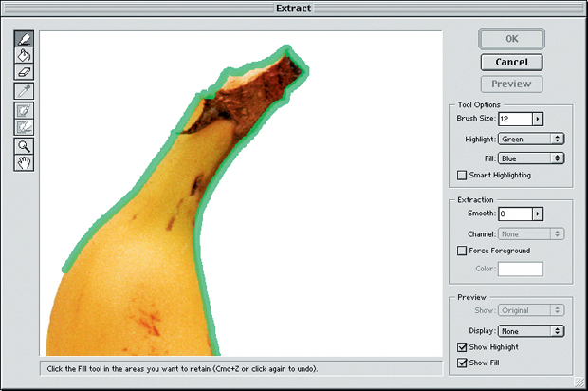Click the Force Foreground color swatch
Image resolution: width=588 pixels, height=391 pixels.
[x=521, y=269]
